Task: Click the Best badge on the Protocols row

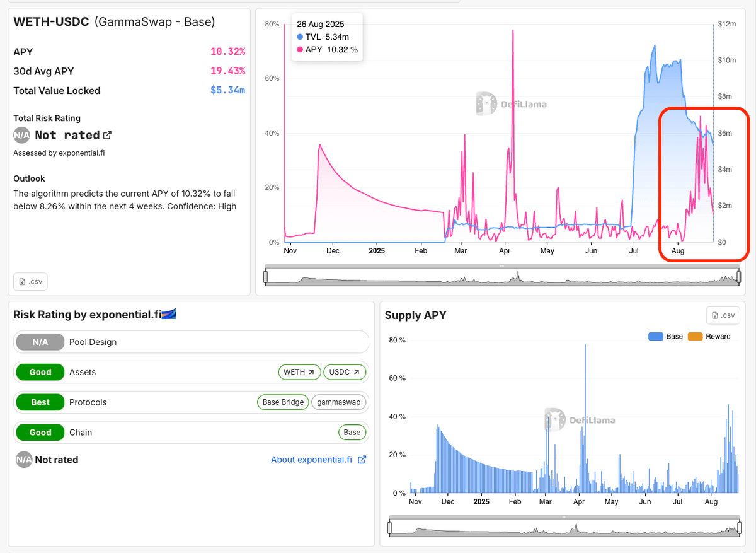Action: (40, 402)
